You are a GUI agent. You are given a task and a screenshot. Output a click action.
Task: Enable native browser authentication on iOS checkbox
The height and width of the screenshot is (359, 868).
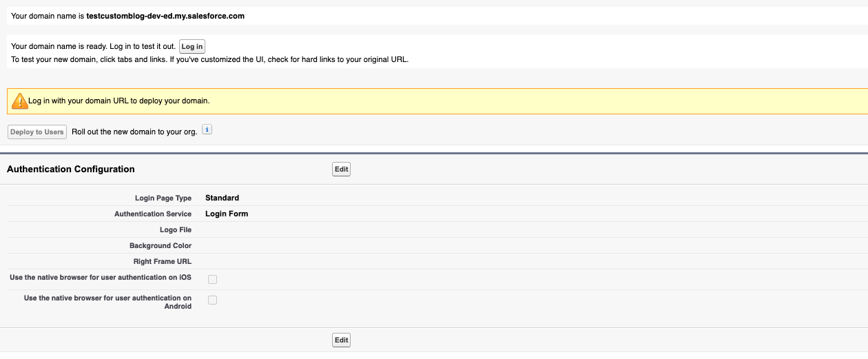(x=212, y=279)
